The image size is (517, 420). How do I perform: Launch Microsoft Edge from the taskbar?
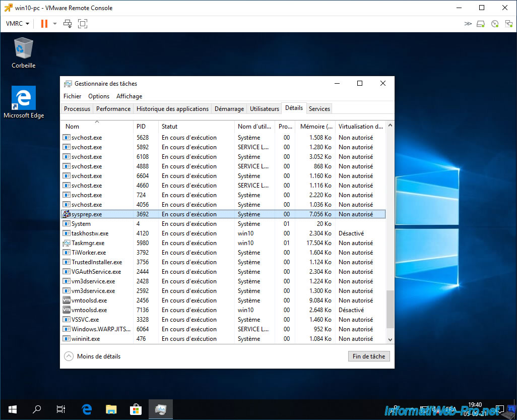pyautogui.click(x=87, y=409)
